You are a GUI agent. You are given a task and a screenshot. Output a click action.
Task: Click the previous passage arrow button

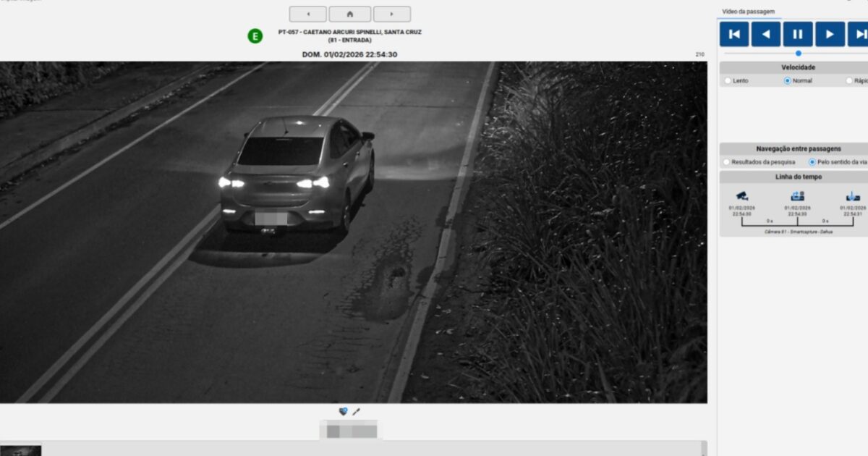click(x=307, y=14)
